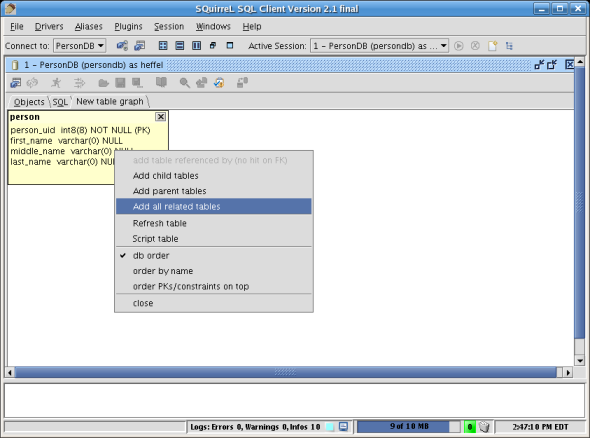Choose Refresh table menu entry

214,224
